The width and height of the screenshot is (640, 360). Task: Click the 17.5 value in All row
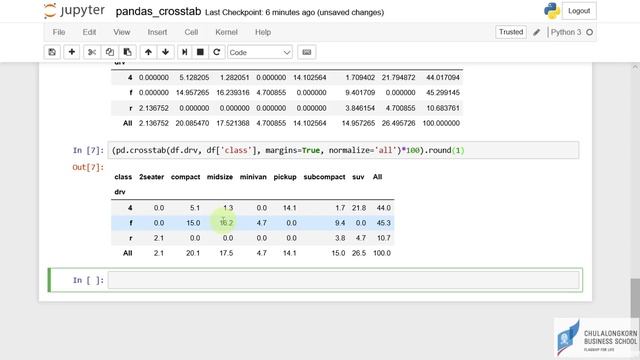[x=226, y=253]
